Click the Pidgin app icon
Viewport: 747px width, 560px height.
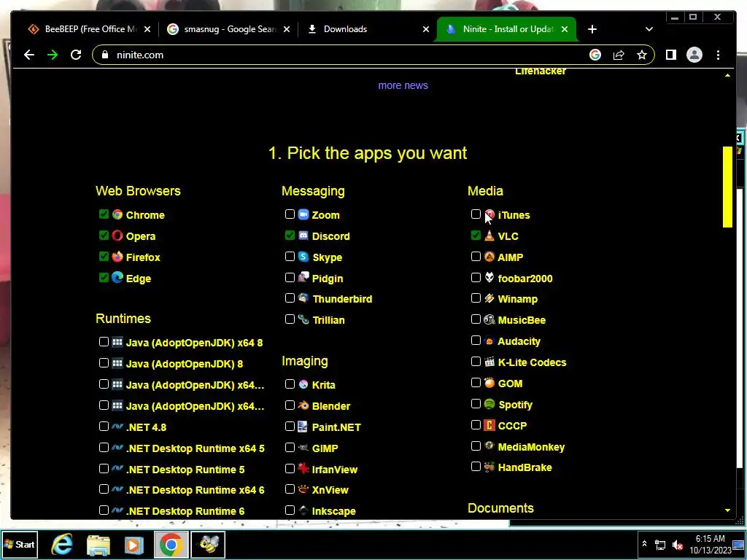coord(303,278)
